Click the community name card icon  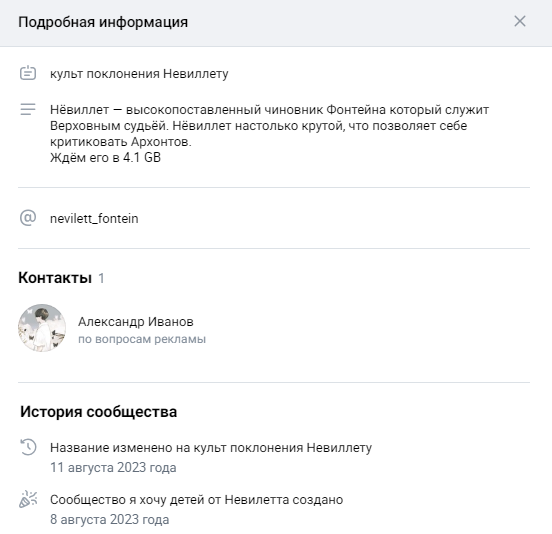coord(28,73)
